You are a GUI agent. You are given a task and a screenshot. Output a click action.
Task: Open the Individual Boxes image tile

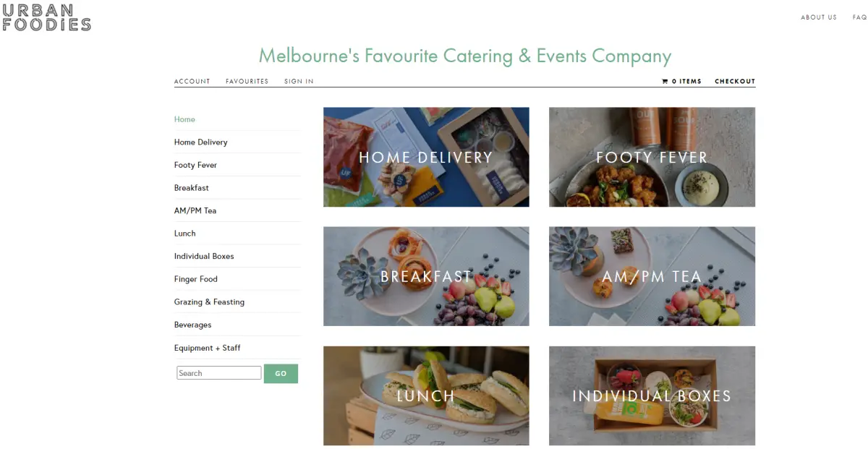tap(652, 395)
